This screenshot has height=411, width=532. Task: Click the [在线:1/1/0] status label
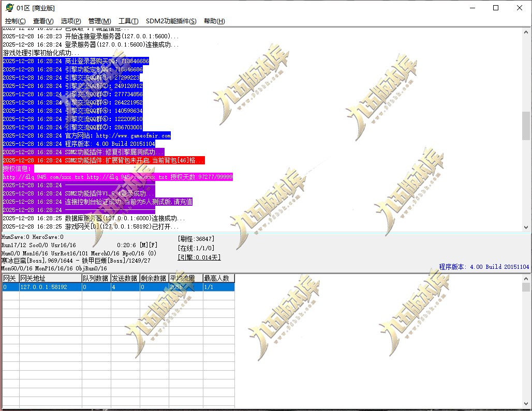coord(196,248)
